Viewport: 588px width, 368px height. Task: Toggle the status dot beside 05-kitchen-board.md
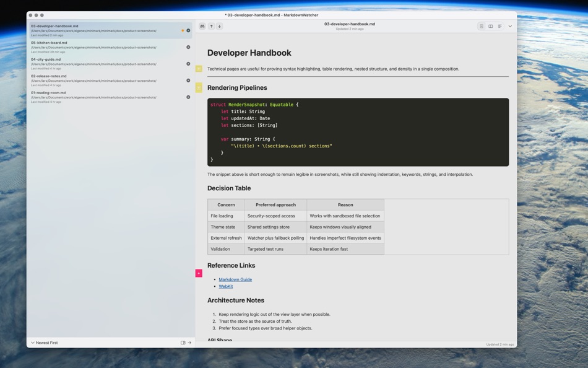click(x=188, y=46)
